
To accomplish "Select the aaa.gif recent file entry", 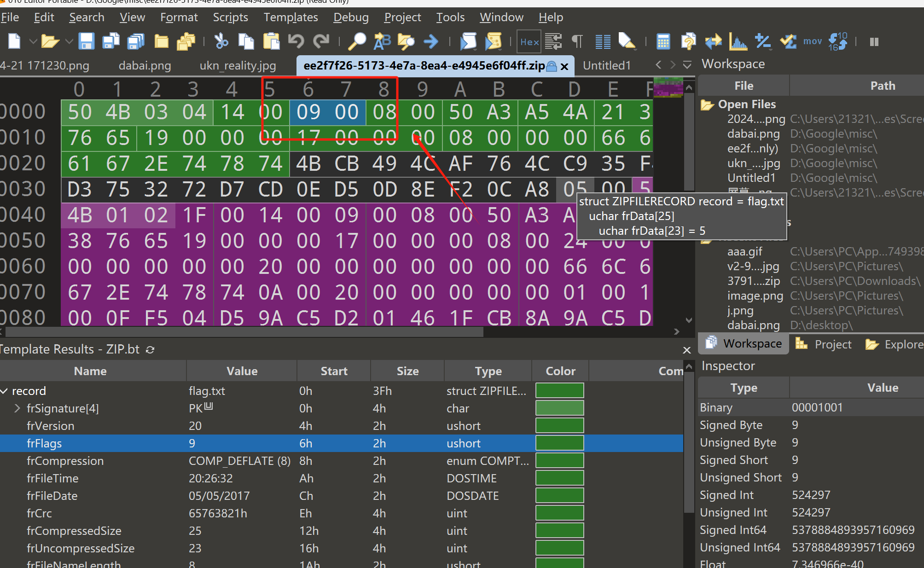I will pyautogui.click(x=744, y=251).
